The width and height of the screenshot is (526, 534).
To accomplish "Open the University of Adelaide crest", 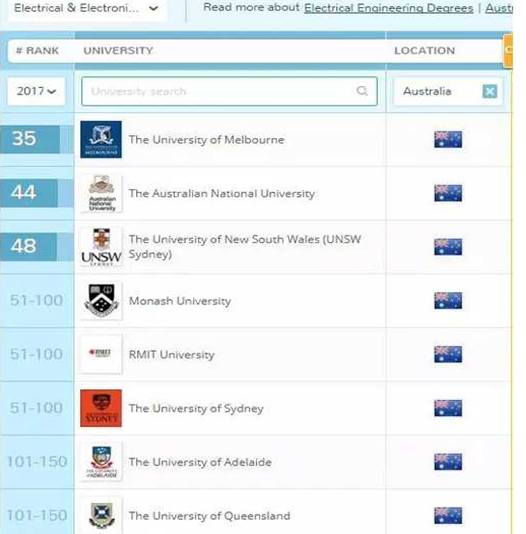I will (x=101, y=461).
